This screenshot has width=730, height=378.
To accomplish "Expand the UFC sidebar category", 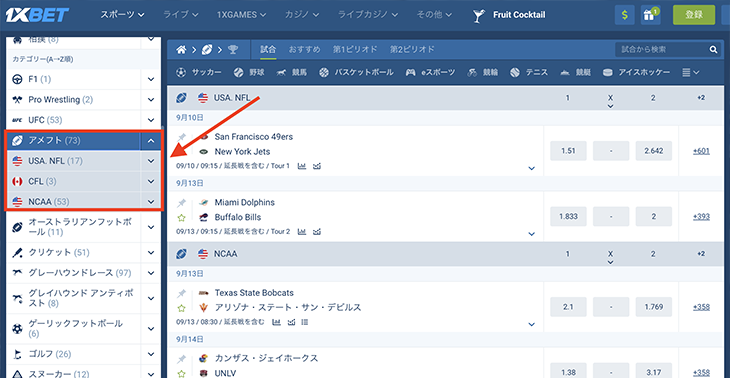I will click(151, 120).
